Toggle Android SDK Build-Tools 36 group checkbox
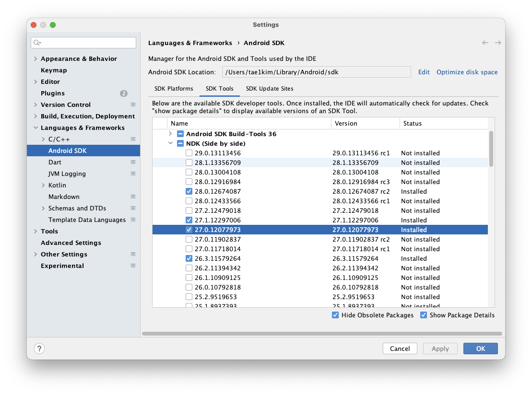The width and height of the screenshot is (532, 395). click(x=180, y=134)
